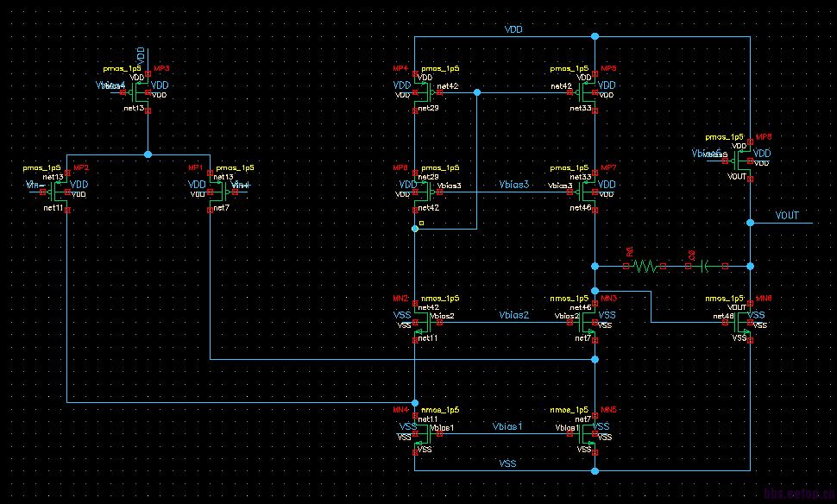Click the red MP3 instance name
This screenshot has height=504, width=837.
[161, 68]
